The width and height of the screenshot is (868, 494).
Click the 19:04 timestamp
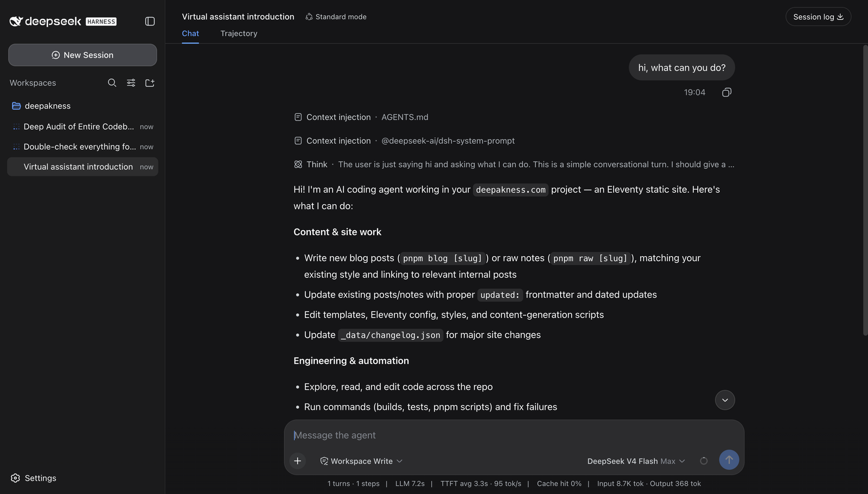pyautogui.click(x=694, y=92)
